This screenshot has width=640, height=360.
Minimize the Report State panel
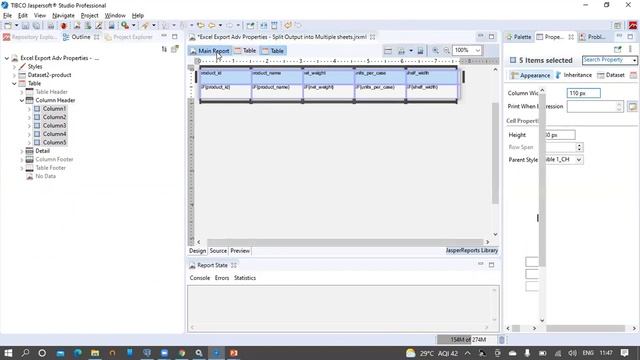480,264
